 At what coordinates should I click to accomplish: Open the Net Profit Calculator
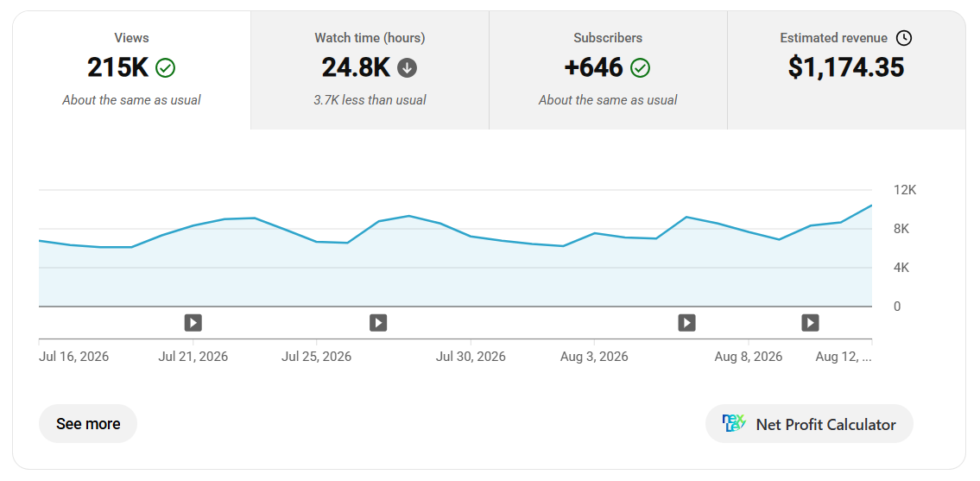click(x=809, y=423)
